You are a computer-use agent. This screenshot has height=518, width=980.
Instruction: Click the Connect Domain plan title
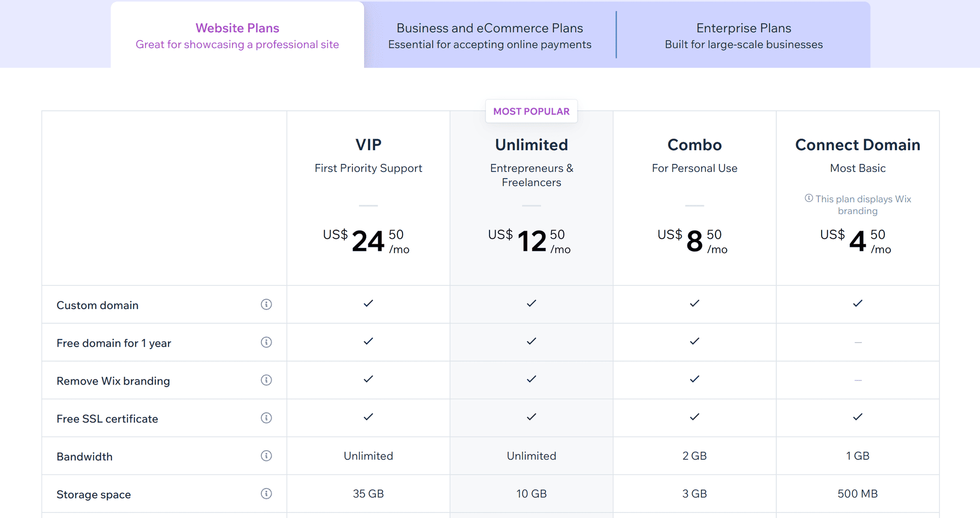tap(858, 145)
